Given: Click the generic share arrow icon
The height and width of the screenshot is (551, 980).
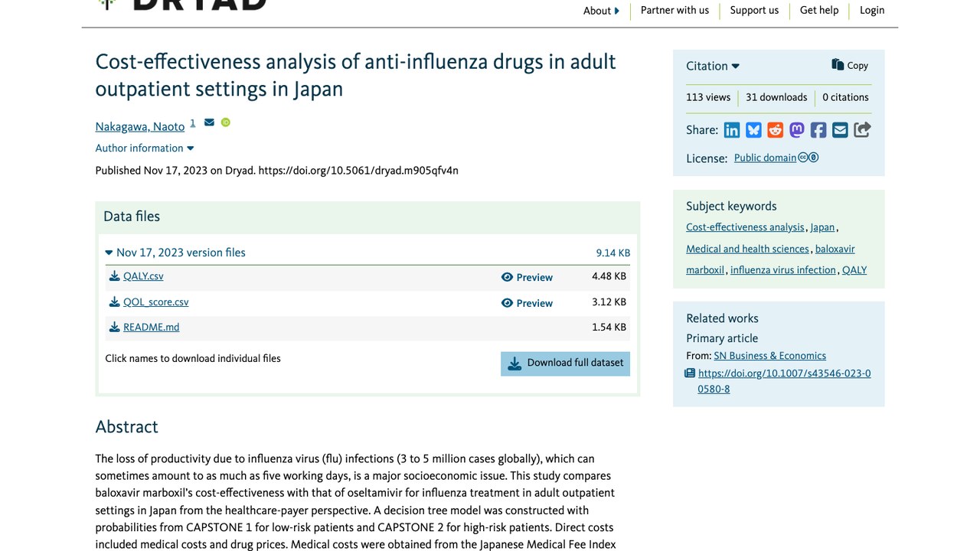Looking at the screenshot, I should (862, 130).
